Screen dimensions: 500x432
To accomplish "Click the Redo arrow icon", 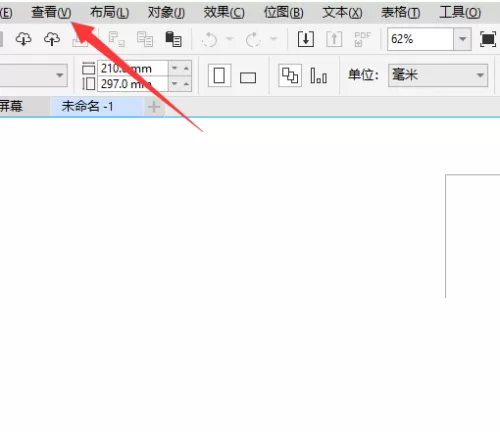I will click(x=253, y=40).
